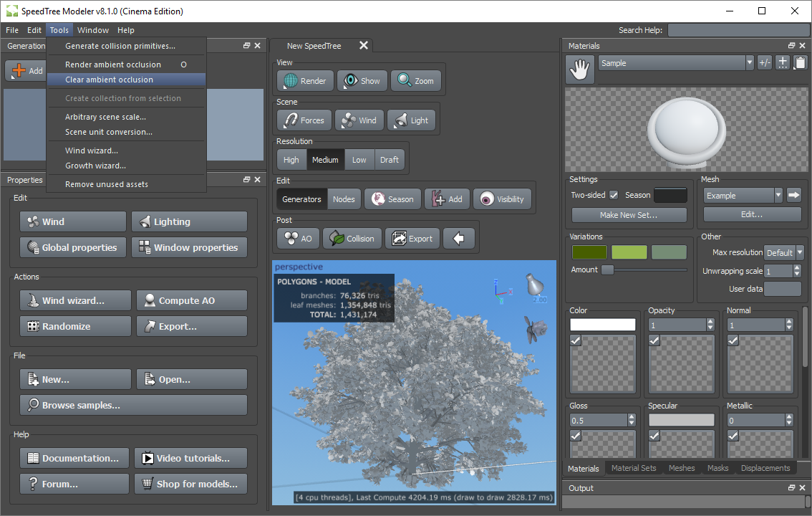
Task: Open the Wind scene fan button
Action: tap(359, 120)
